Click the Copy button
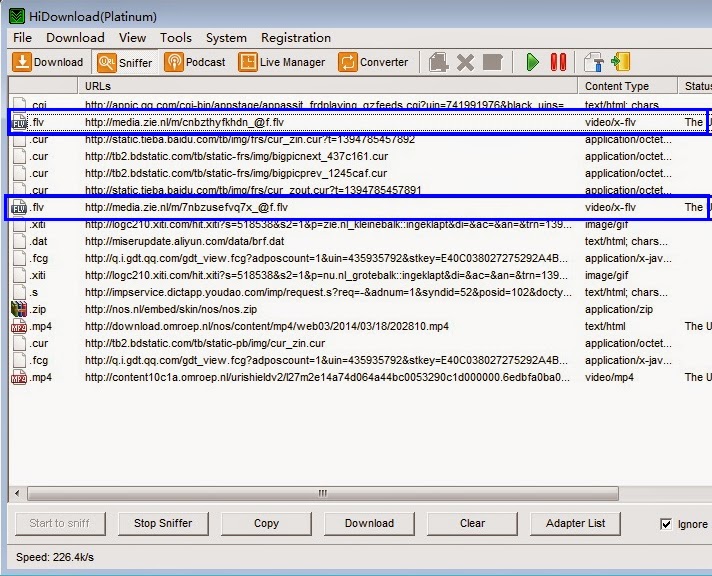 coord(266,523)
